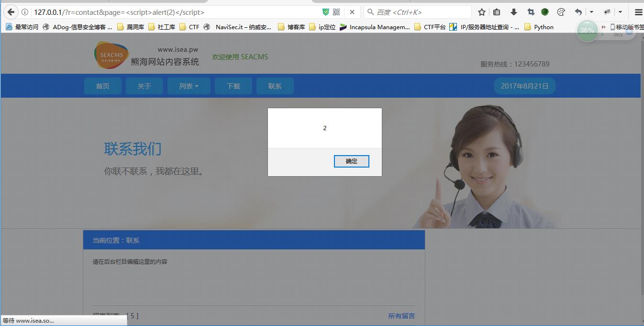Open the 博客库 bookmark folder
Screen dimensions: 644x326
[x=291, y=27]
